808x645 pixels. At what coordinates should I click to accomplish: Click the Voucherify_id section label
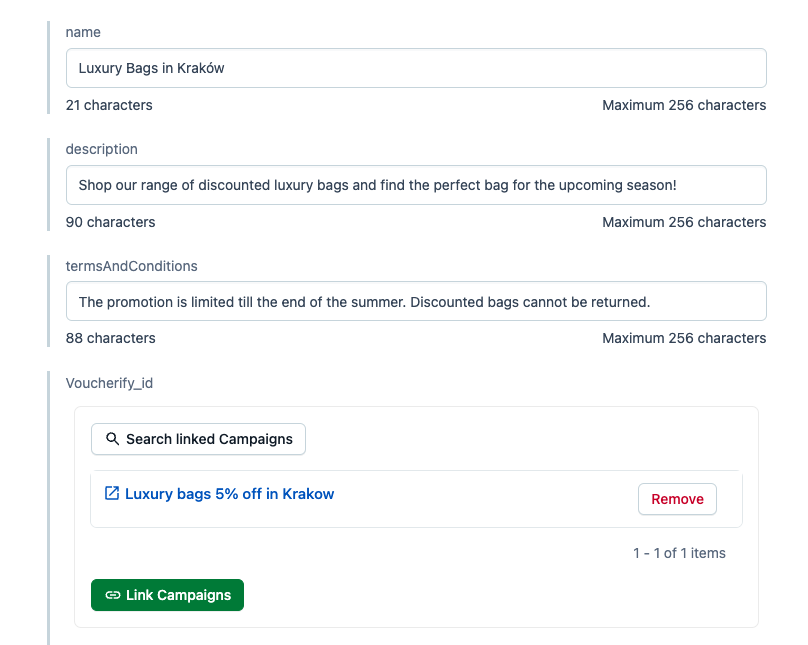coord(108,383)
